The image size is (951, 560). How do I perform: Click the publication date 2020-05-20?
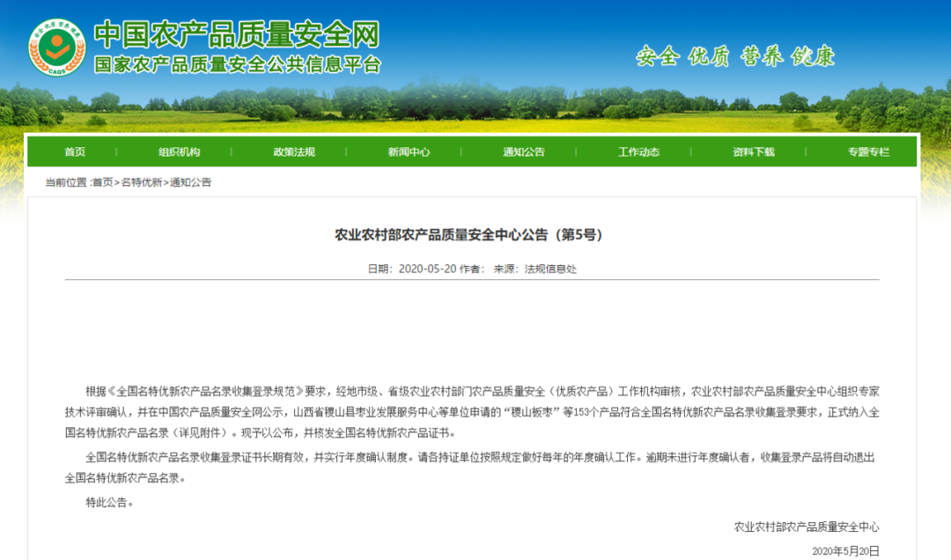(x=427, y=269)
